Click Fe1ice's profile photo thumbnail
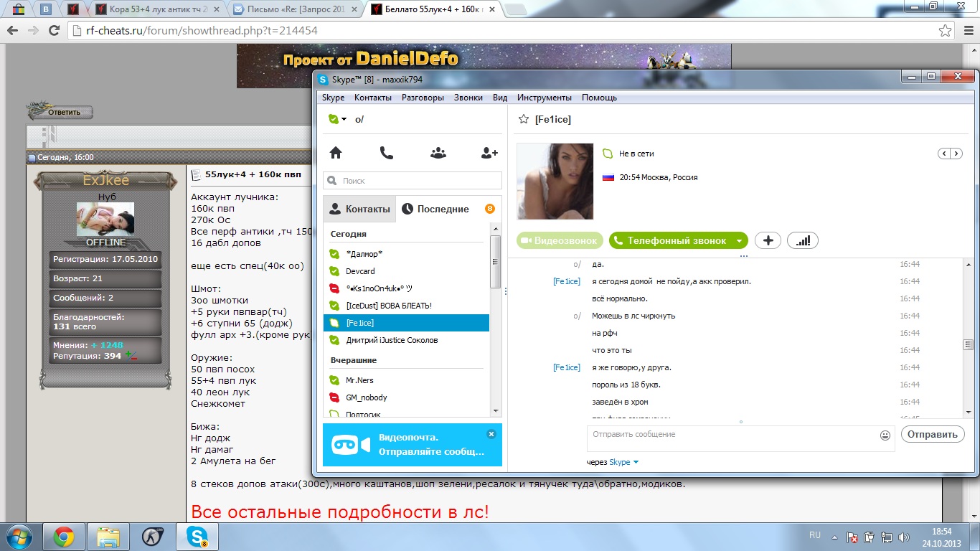 (x=555, y=182)
